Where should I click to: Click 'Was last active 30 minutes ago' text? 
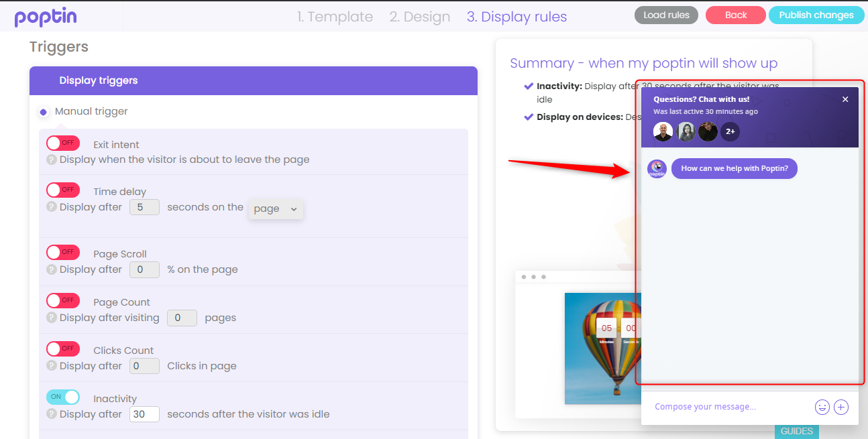pos(706,111)
